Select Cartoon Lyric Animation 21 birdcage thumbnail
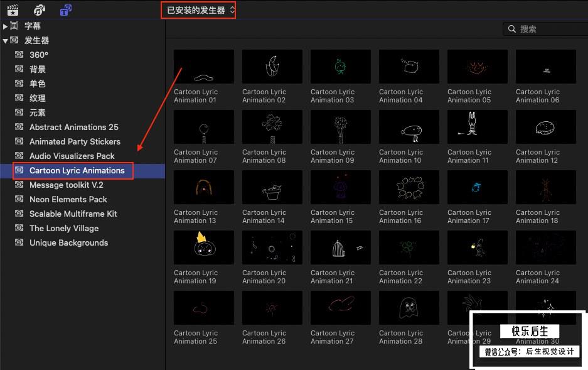Image resolution: width=588 pixels, height=370 pixels. point(341,248)
